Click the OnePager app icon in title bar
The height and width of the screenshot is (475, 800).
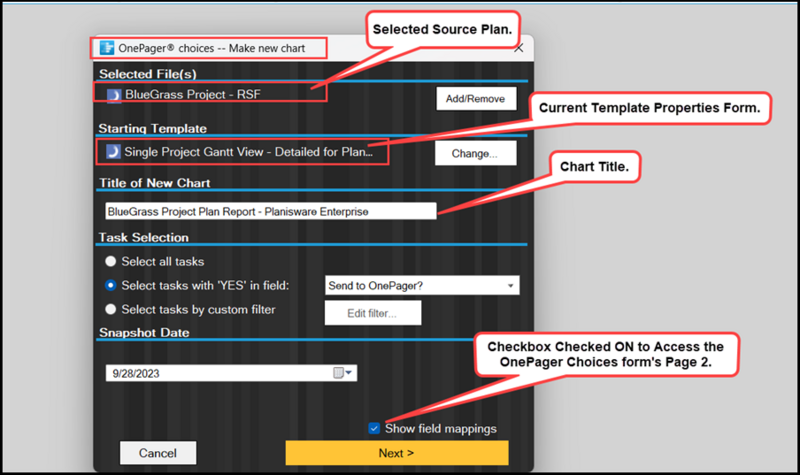(107, 48)
